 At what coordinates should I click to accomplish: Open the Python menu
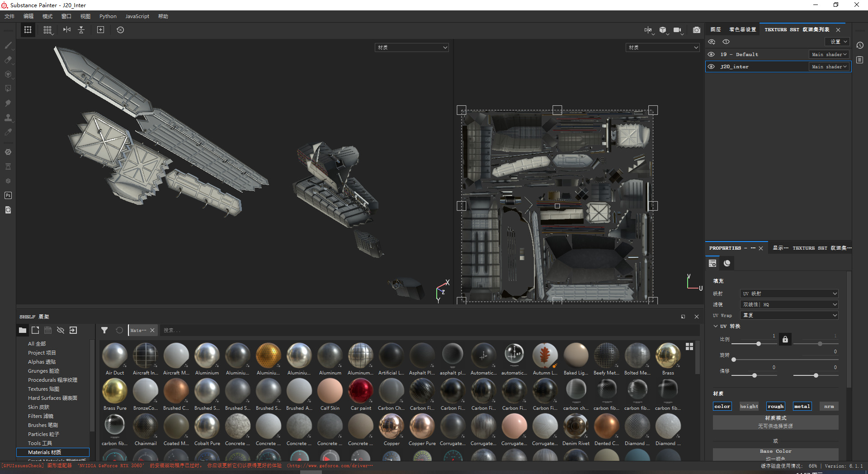coord(108,16)
